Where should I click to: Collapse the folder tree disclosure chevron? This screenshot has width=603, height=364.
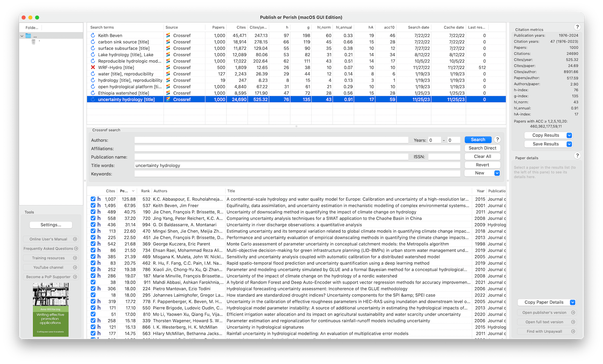22,36
